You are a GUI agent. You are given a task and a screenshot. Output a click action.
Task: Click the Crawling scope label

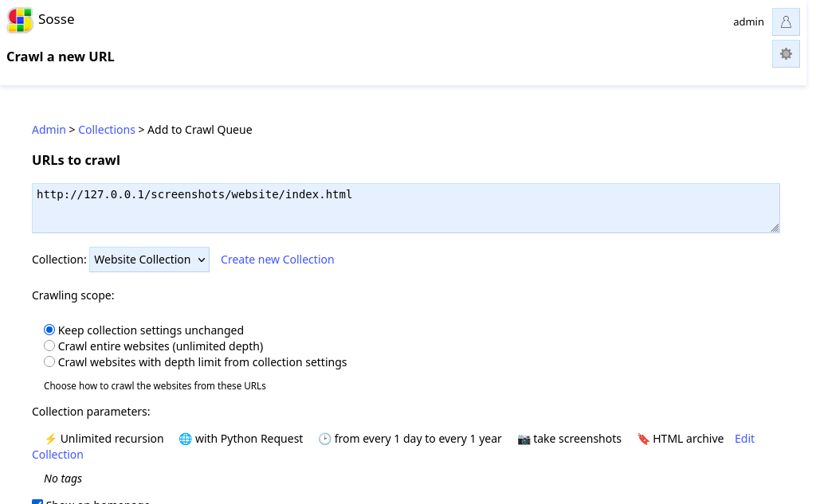(73, 295)
